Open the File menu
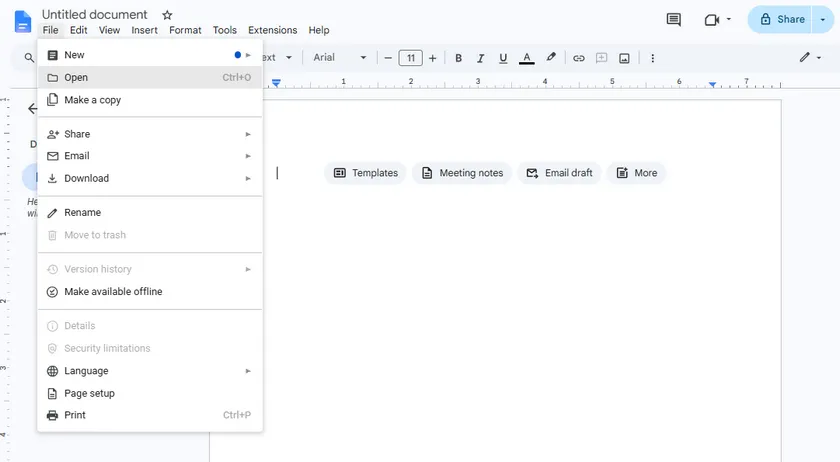Image resolution: width=840 pixels, height=462 pixels. pos(50,30)
